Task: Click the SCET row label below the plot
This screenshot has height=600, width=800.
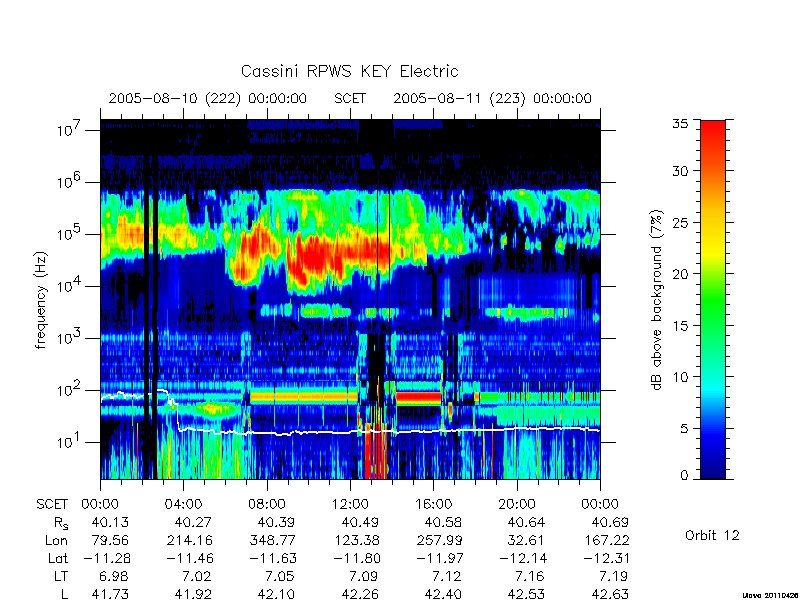Action: coord(52,505)
